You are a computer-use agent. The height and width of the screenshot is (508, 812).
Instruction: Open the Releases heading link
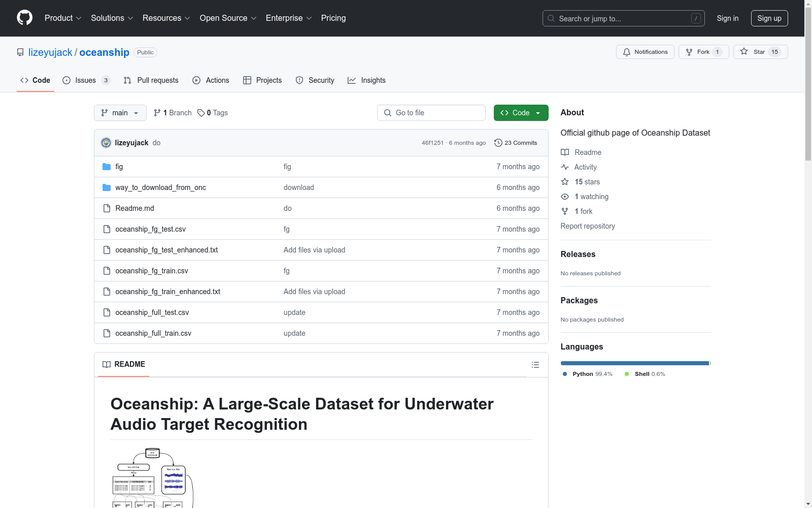point(578,254)
